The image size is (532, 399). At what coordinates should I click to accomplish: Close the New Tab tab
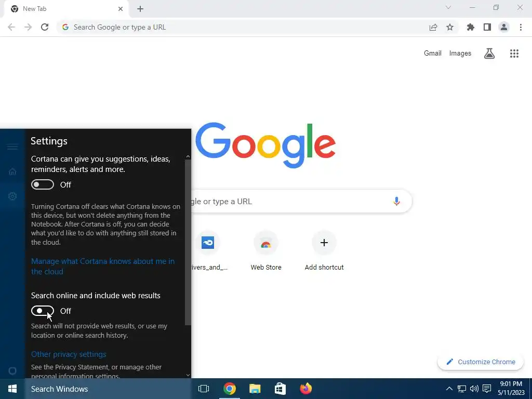[121, 9]
